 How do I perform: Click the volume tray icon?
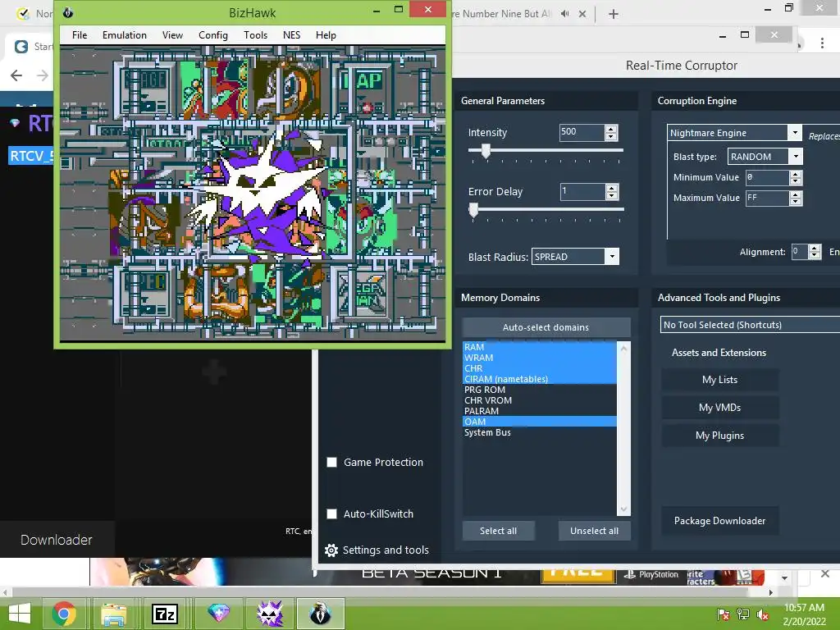pos(763,614)
